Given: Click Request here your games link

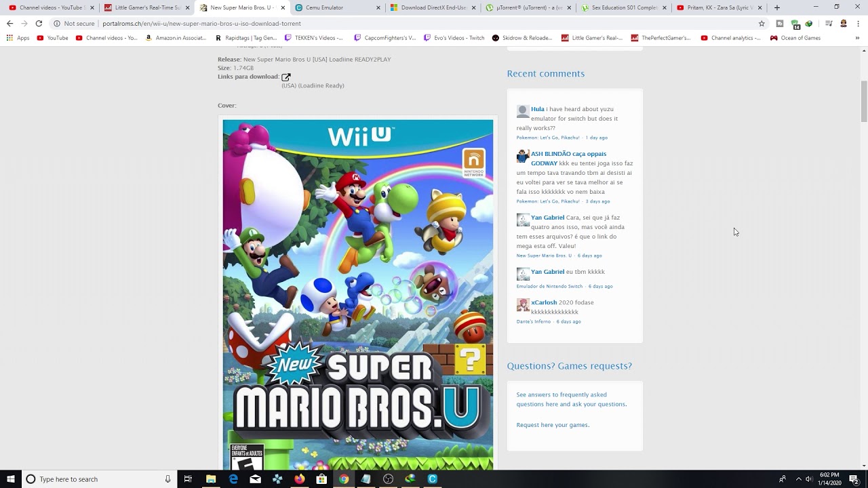Looking at the screenshot, I should (553, 425).
